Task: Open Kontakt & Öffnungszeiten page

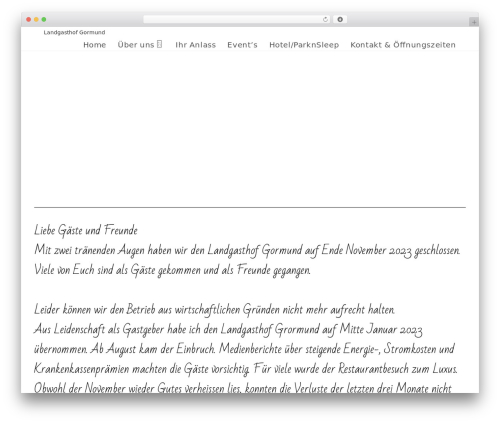Action: [403, 45]
